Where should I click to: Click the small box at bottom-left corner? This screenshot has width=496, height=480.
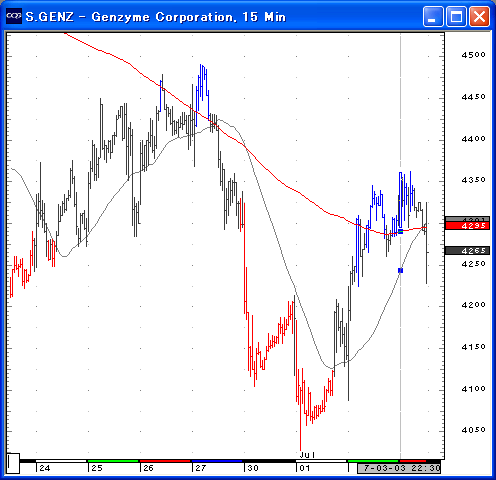(13, 463)
